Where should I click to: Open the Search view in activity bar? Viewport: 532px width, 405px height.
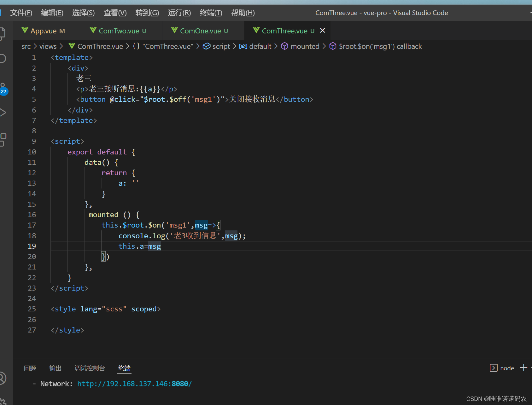tap(3, 58)
